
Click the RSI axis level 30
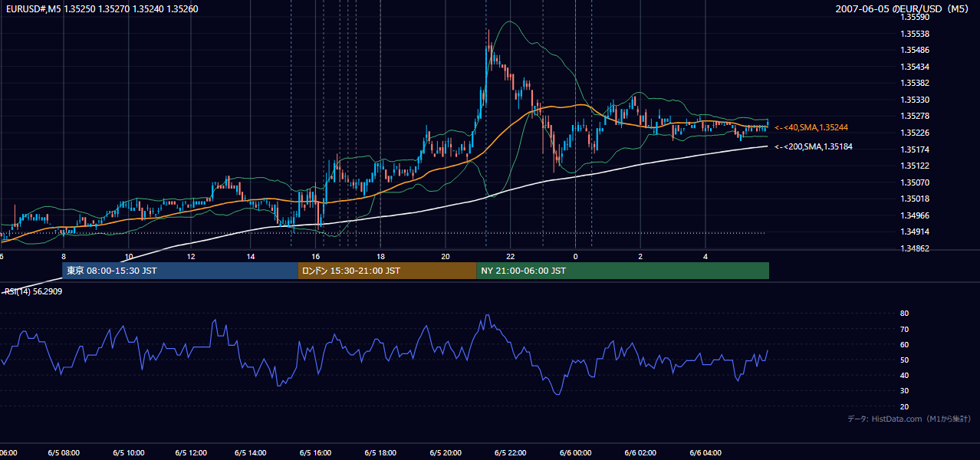point(904,391)
